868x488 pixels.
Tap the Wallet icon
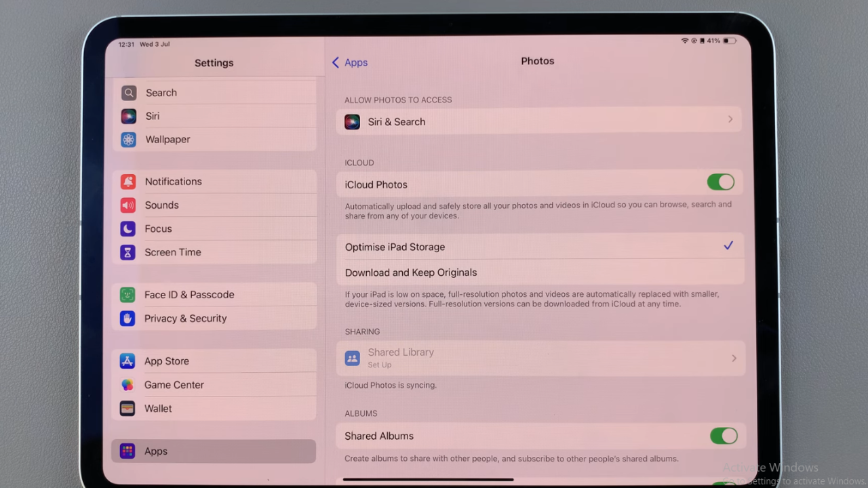click(x=127, y=409)
